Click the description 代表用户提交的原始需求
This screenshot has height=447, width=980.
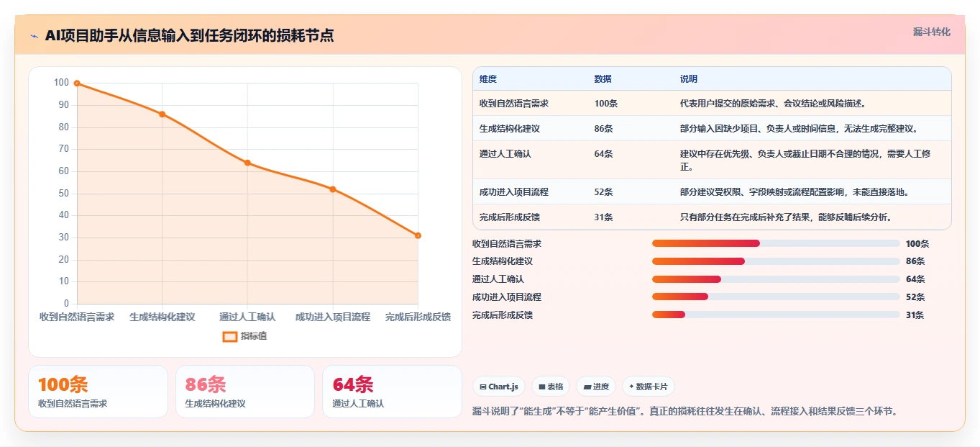[773, 104]
